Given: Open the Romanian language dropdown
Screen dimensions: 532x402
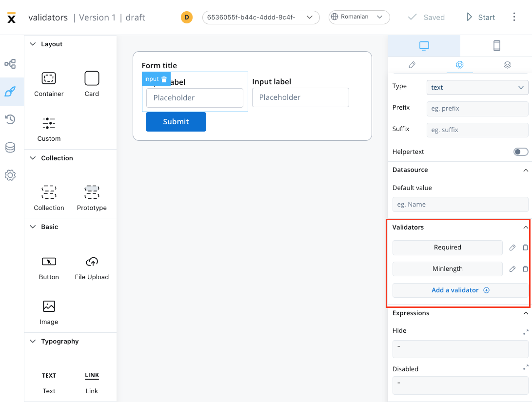Looking at the screenshot, I should (359, 17).
